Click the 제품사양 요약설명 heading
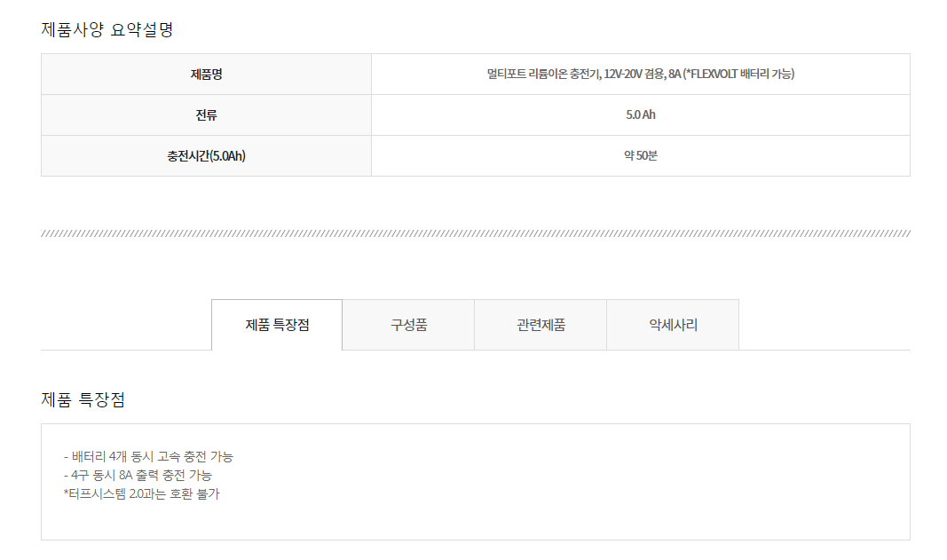 coord(107,29)
